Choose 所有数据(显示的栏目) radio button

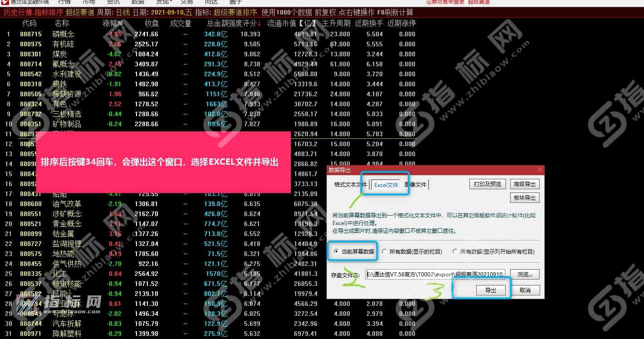tap(385, 251)
